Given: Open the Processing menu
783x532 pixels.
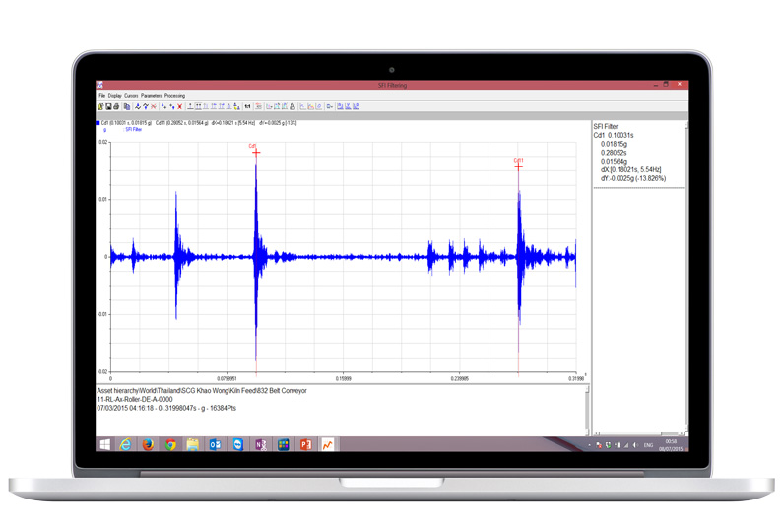Looking at the screenshot, I should point(174,96).
